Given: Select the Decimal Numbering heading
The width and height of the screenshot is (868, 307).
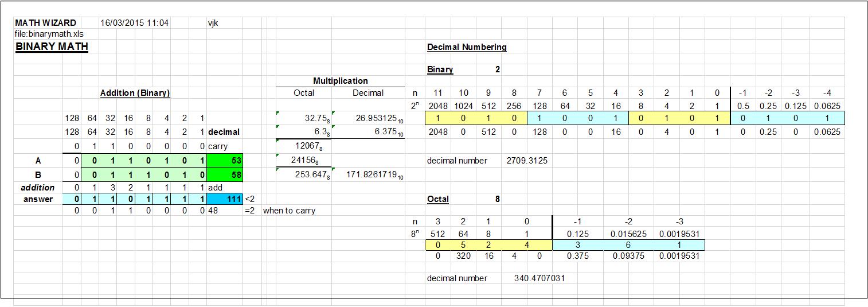Looking at the screenshot, I should tap(467, 47).
